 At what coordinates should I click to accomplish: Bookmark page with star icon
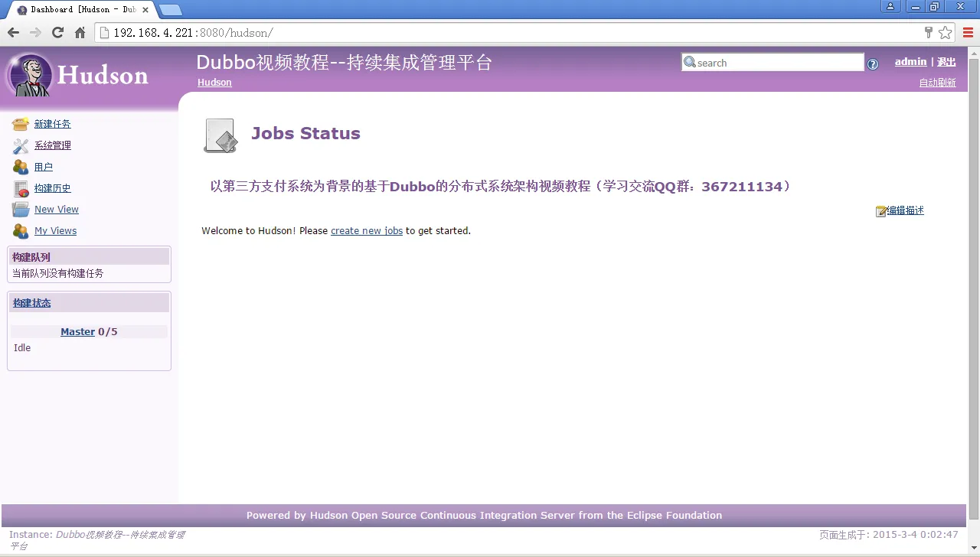click(946, 32)
